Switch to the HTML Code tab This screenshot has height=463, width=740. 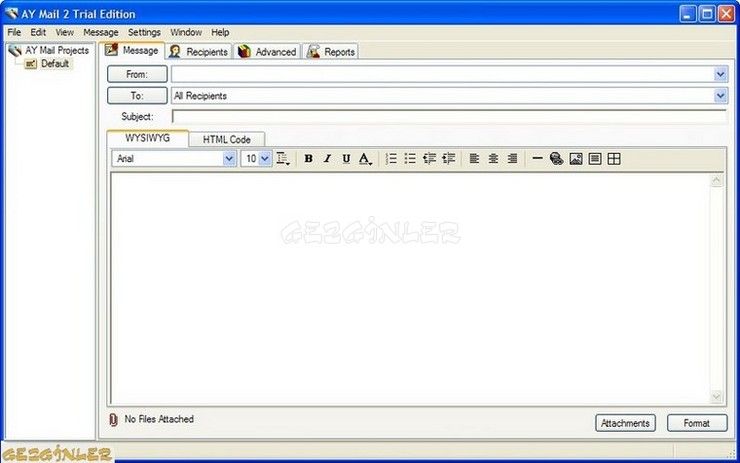[x=227, y=140]
